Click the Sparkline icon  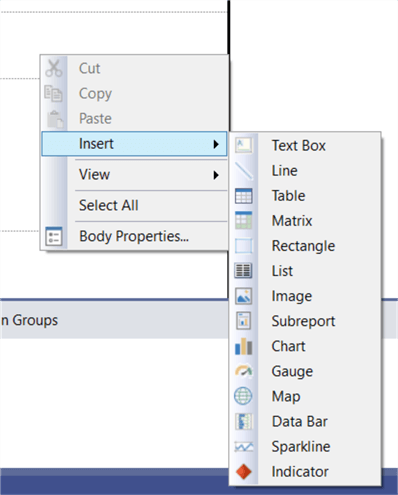(x=244, y=447)
